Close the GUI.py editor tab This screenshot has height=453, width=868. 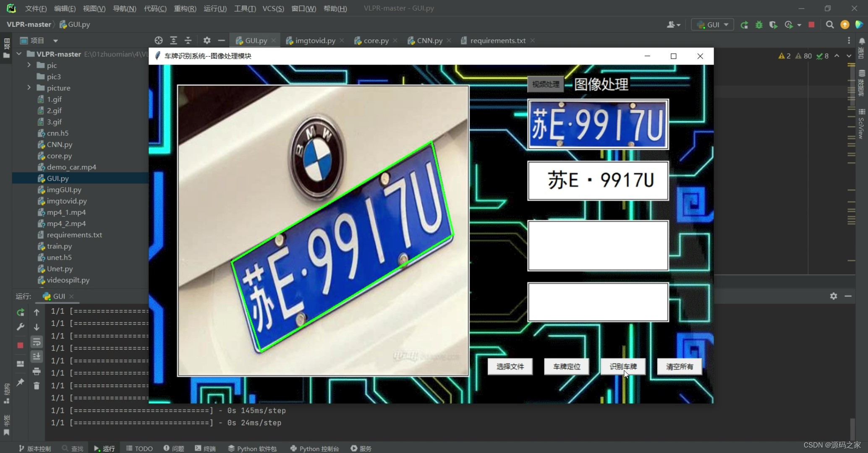pyautogui.click(x=274, y=41)
